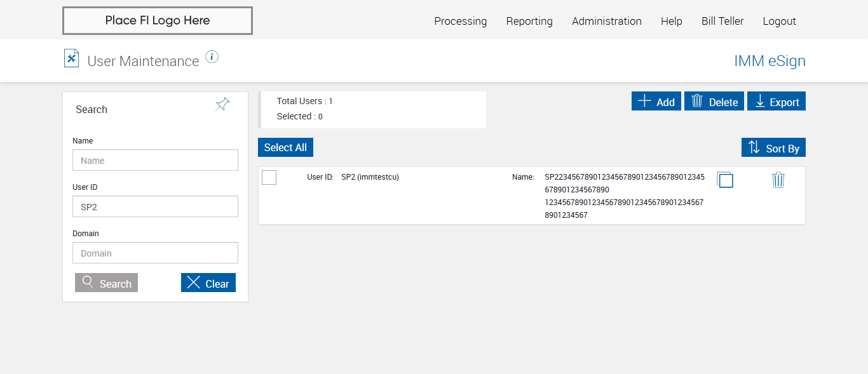Click the copy icon for user SP2
Viewport: 868px width, 374px height.
pyautogui.click(x=725, y=180)
